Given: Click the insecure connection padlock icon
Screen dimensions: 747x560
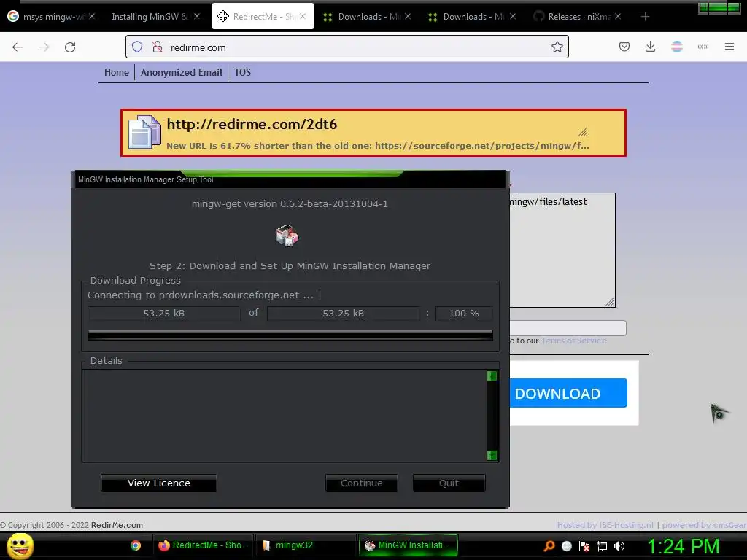Looking at the screenshot, I should click(x=158, y=47).
